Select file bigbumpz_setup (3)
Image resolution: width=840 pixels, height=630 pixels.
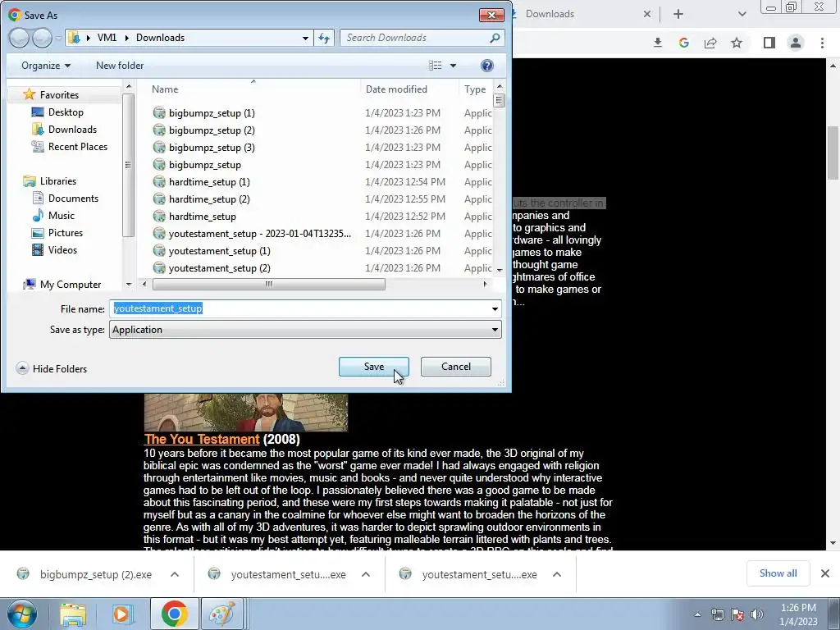click(212, 148)
